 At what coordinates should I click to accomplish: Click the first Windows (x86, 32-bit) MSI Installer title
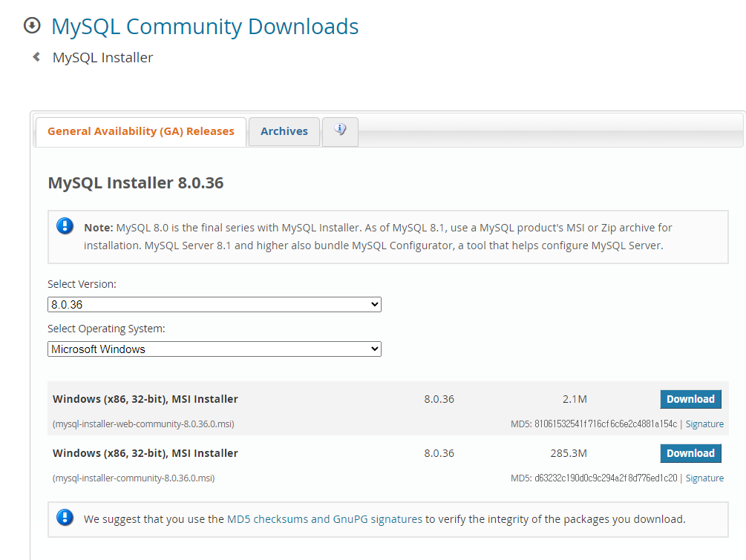tap(145, 399)
